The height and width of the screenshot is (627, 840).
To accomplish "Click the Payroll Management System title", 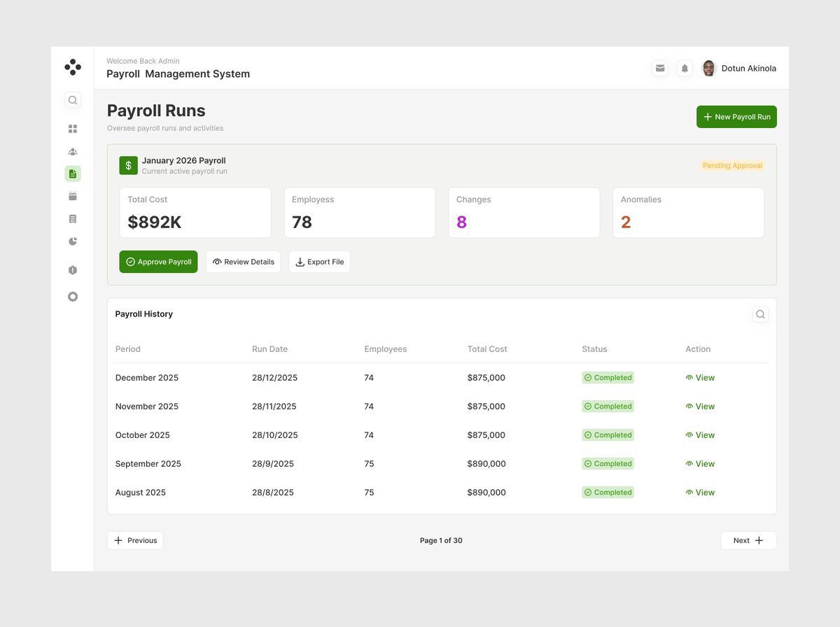I will click(x=178, y=74).
